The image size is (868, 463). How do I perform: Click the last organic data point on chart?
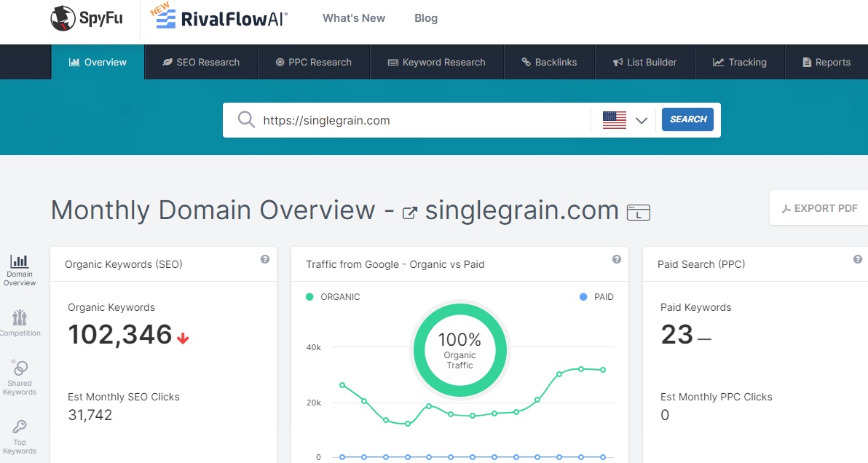(x=603, y=370)
